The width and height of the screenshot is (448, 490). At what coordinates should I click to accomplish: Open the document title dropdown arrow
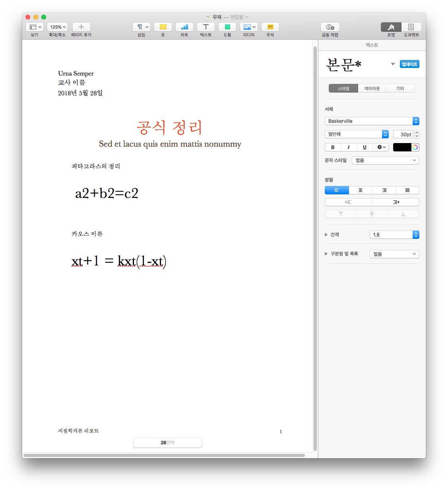(247, 17)
